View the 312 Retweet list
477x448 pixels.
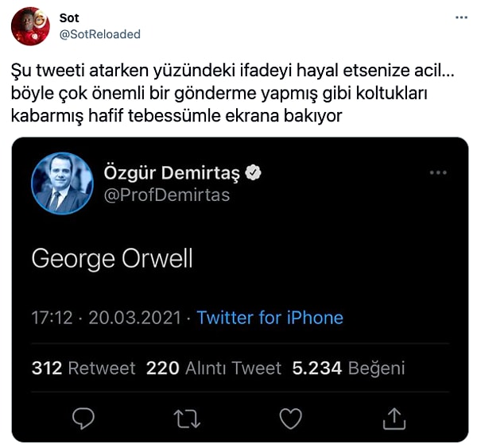83,368
